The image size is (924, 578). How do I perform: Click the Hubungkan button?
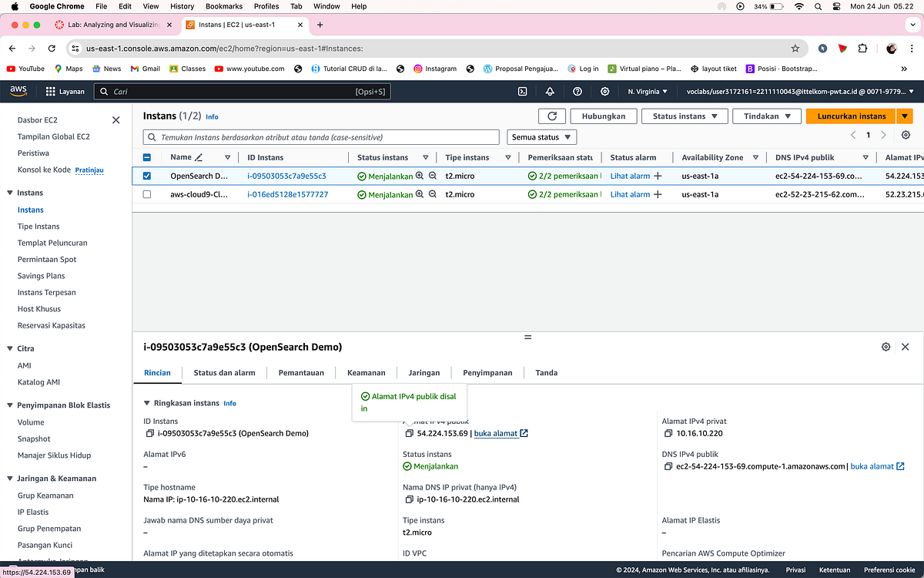[x=602, y=116]
